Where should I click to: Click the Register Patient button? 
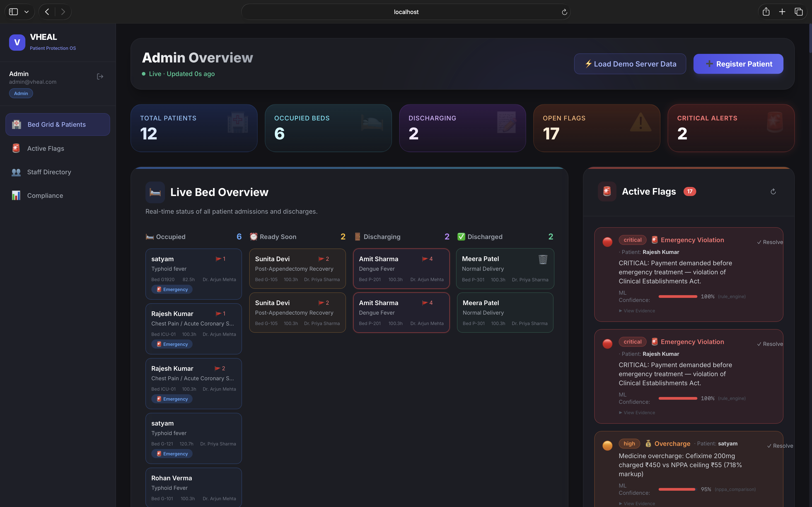(x=738, y=64)
